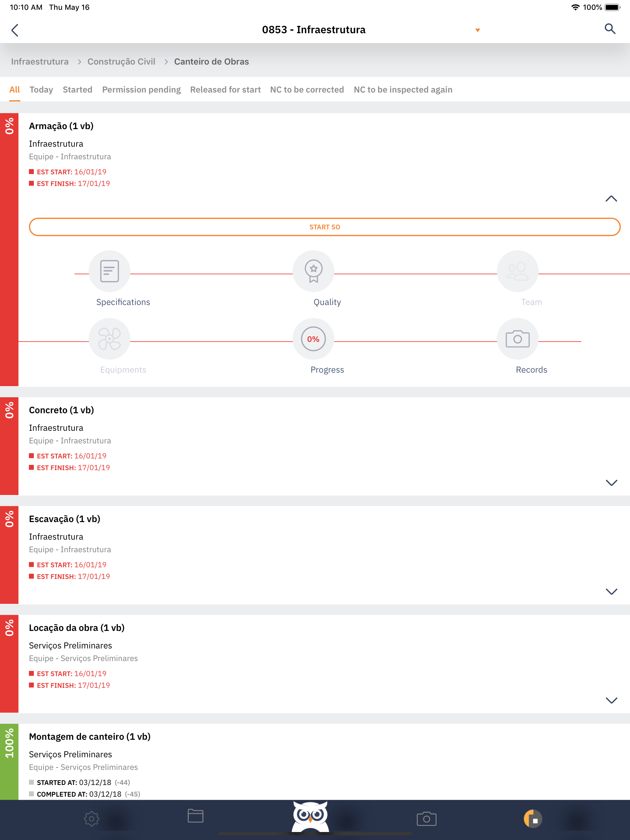The image size is (630, 840).
Task: Select the Permission pending tab
Action: [142, 89]
